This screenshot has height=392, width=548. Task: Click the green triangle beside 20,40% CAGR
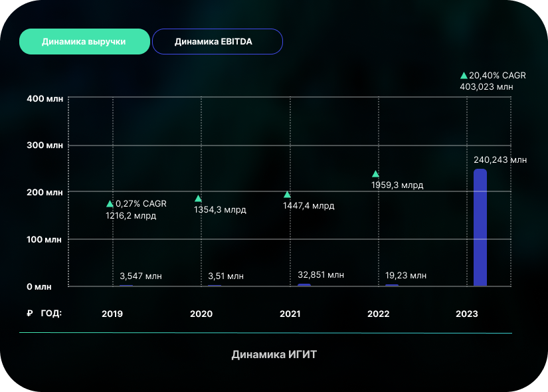point(464,75)
